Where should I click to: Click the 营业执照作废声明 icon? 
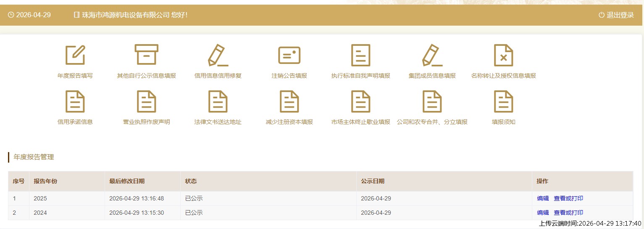tap(147, 102)
